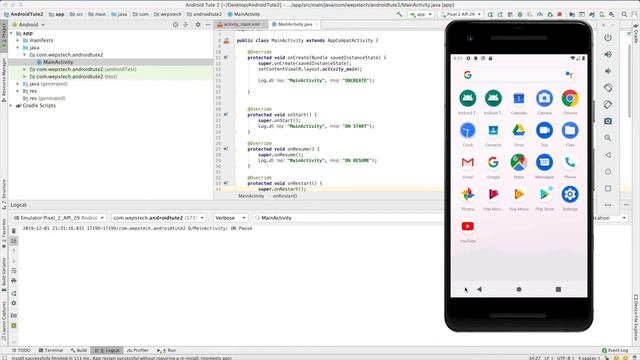This screenshot has width=640, height=360.
Task: Click emulator Volume Up button
Action: [608, 54]
